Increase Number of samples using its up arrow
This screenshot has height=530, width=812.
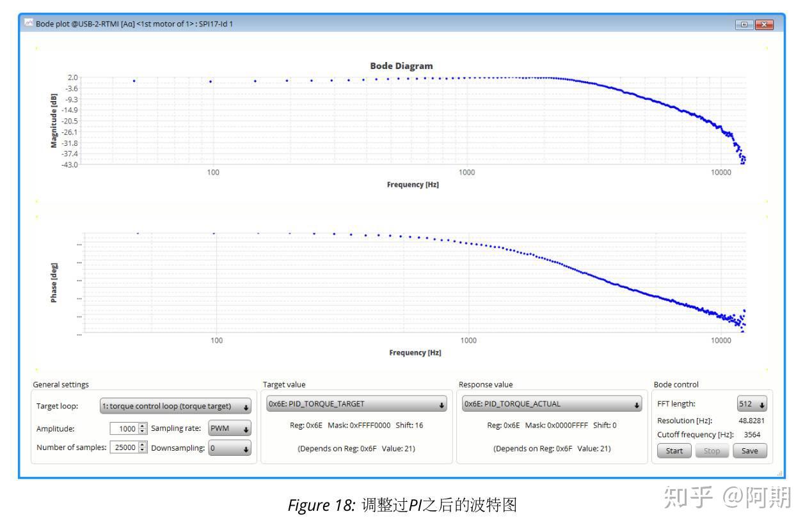pos(141,446)
